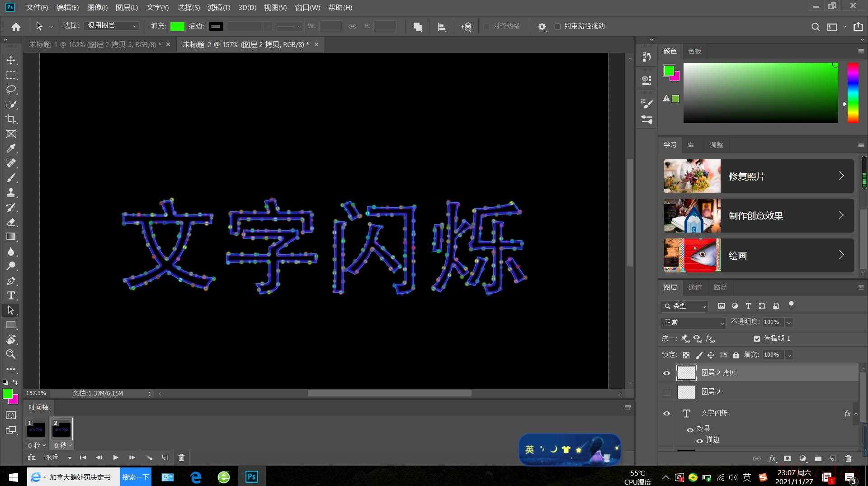The image size is (868, 486).
Task: Open the 滤镜(T) menu
Action: pyautogui.click(x=219, y=7)
